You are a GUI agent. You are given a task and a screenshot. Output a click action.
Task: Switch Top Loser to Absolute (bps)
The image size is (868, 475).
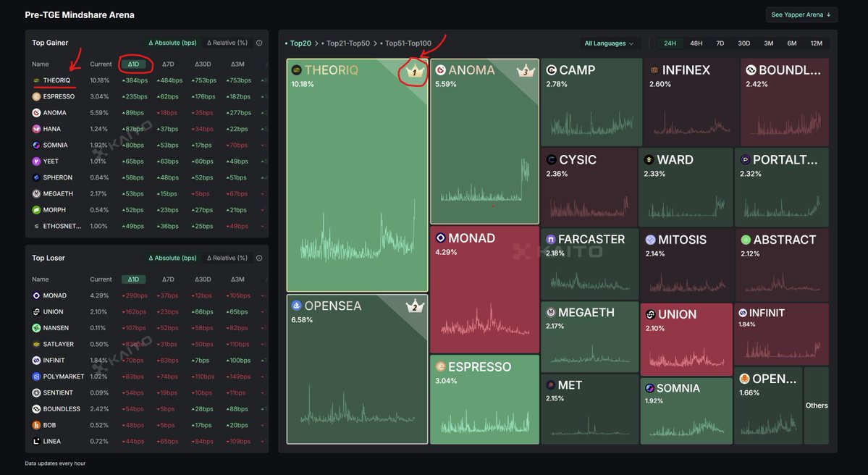point(172,258)
